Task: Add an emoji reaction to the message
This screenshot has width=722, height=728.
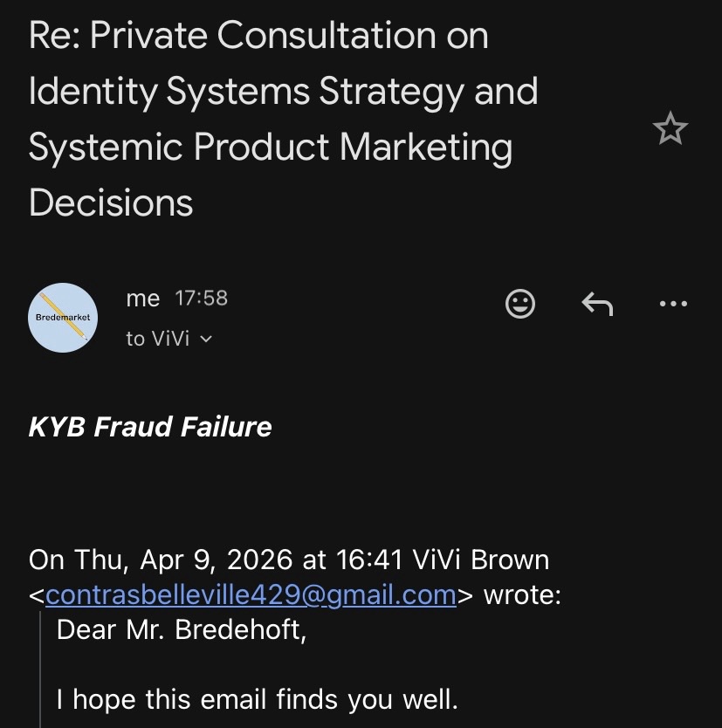Action: 520,303
